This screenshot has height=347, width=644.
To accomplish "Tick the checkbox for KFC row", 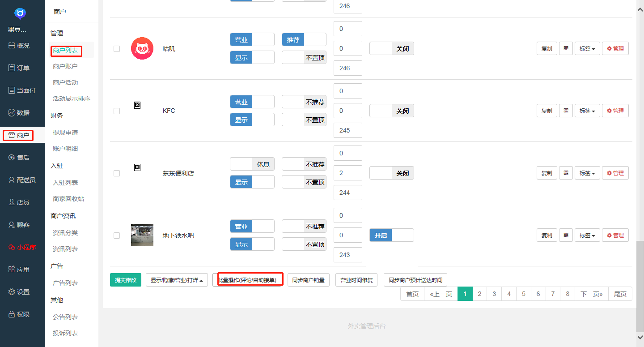I will click(117, 111).
